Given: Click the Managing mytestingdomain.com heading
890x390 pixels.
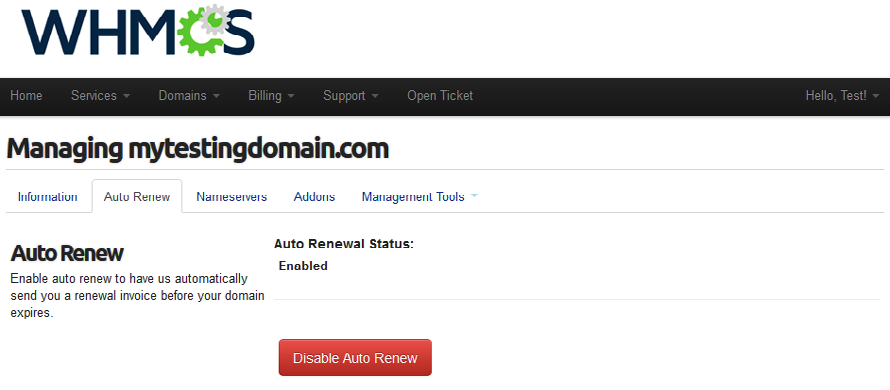Looking at the screenshot, I should point(198,149).
